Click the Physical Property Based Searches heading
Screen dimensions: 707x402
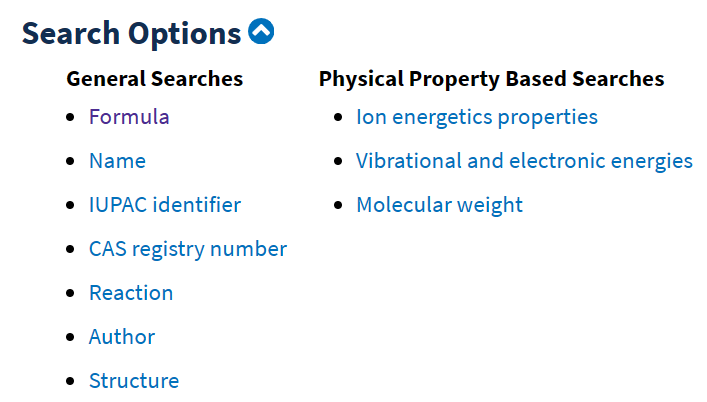tap(491, 78)
